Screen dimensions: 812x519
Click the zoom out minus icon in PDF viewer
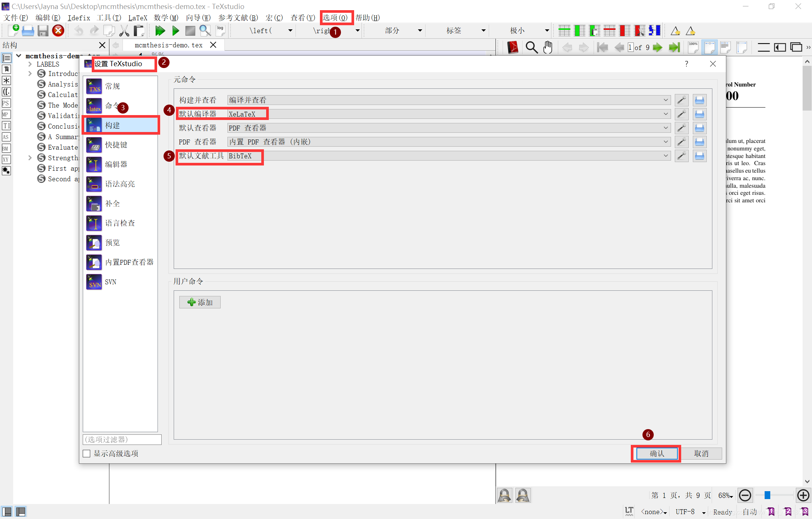745,495
